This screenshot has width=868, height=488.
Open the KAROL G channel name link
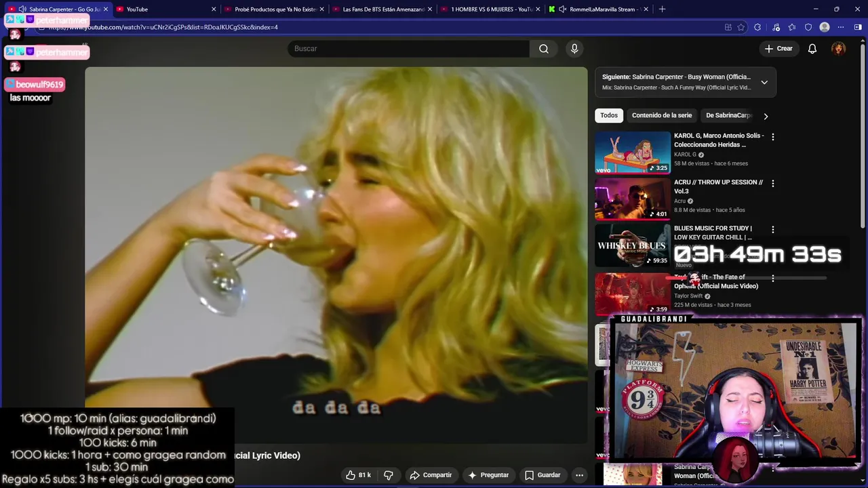685,155
